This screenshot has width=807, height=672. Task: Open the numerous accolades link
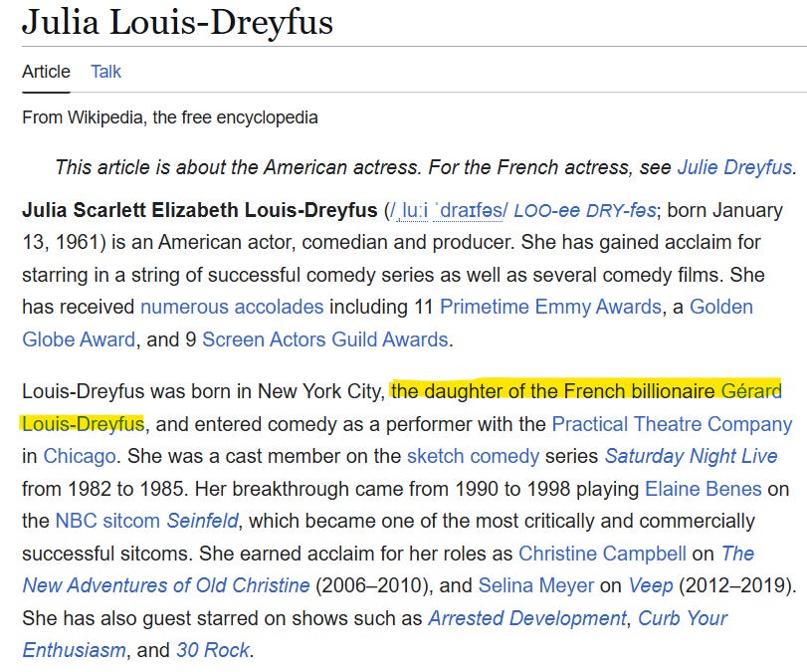pos(232,307)
